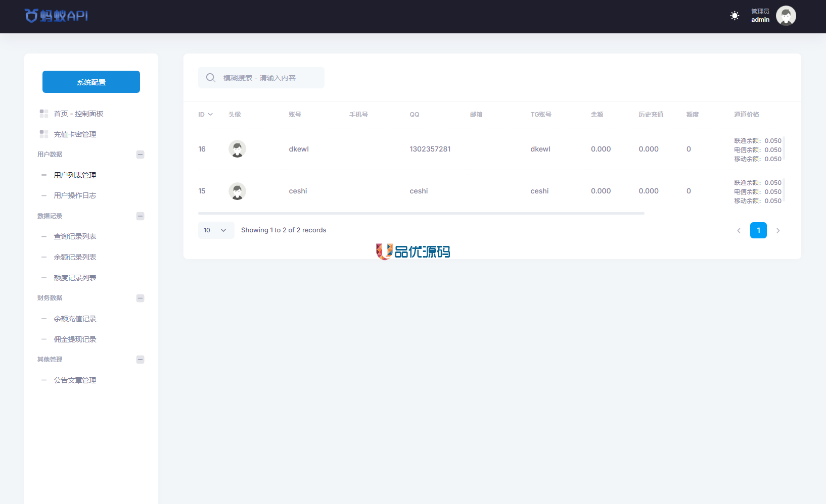The image size is (826, 504).
Task: Click 联通余额 price in dkewl row
Action: click(758, 141)
